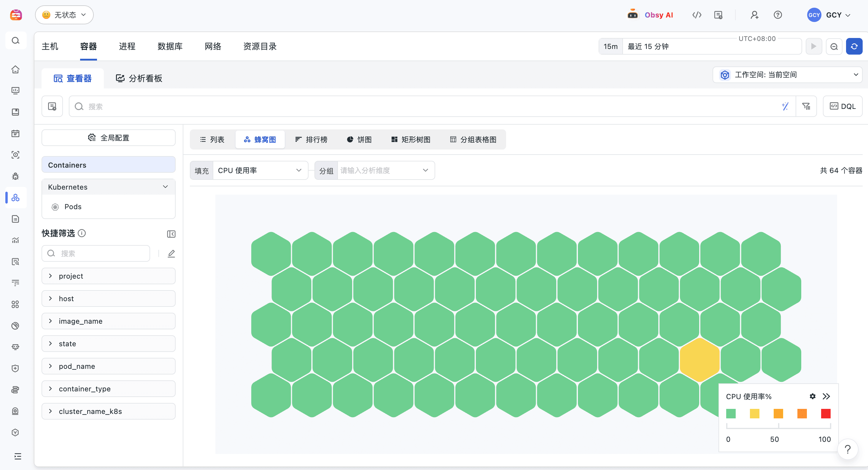Expand the cluster_name_k8s filter
Screen dimensions: 868x470
click(109, 411)
